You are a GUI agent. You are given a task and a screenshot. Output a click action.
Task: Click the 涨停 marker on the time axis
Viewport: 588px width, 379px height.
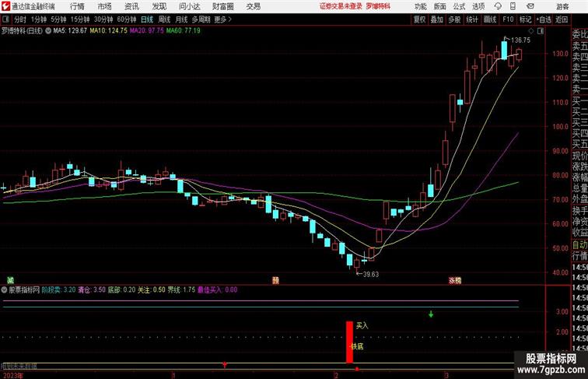pos(455,280)
